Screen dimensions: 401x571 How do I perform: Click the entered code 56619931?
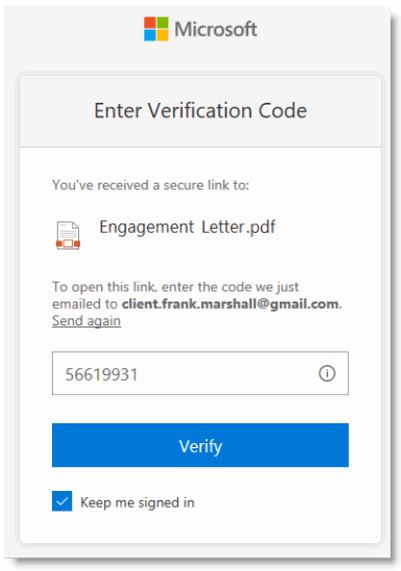[101, 375]
